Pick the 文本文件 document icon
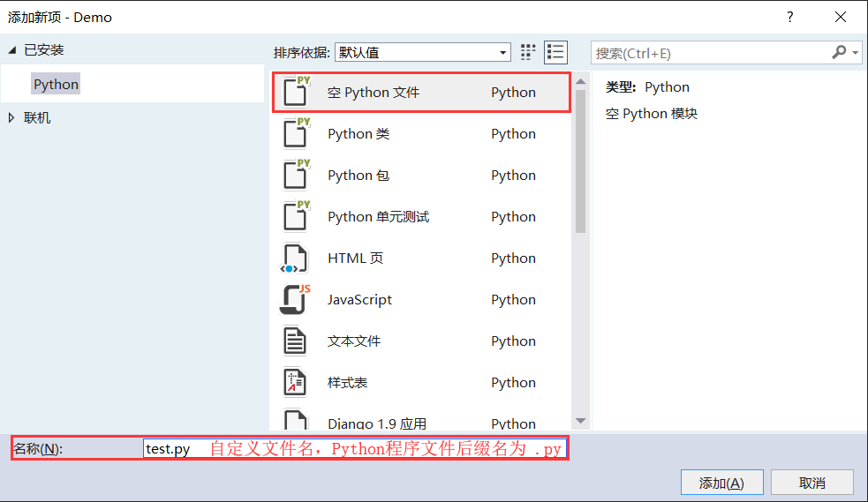Viewport: 868px width, 502px height. [295, 341]
